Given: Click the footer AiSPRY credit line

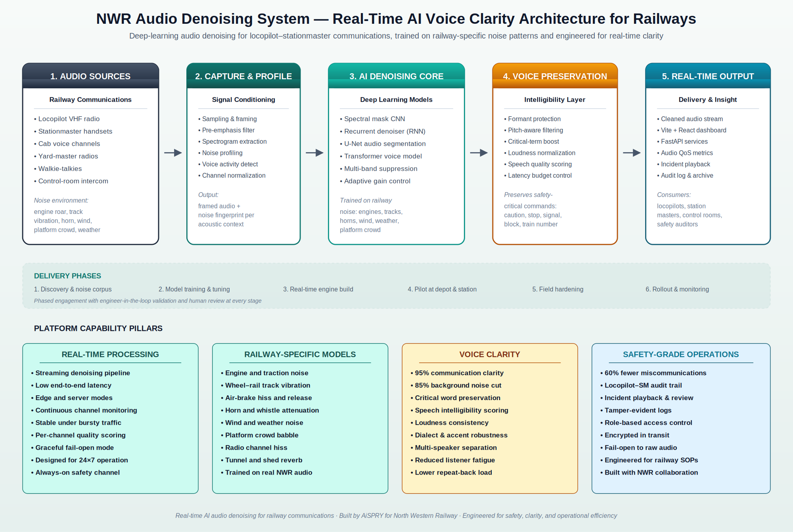Looking at the screenshot, I should tap(396, 516).
